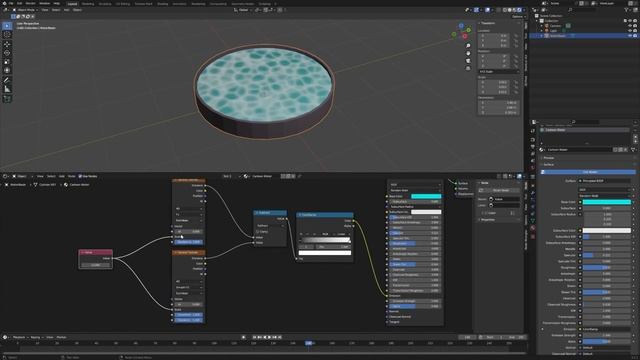Image resolution: width=640 pixels, height=360 pixels.
Task: Click Base Color swatch on Principled BSDF node
Action: [426, 196]
